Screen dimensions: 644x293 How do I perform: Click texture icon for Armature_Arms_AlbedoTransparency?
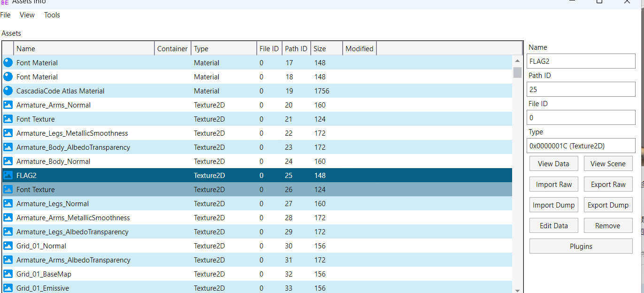[x=8, y=260]
